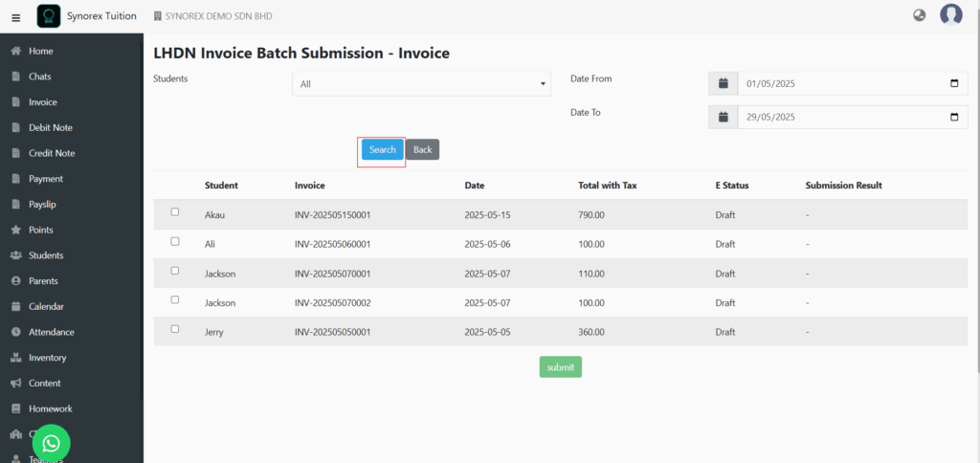
Task: Click the green submit button
Action: tap(561, 367)
